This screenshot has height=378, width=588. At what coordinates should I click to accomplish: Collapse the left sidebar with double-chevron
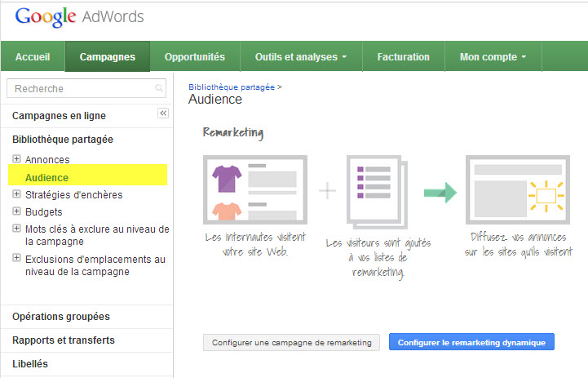point(163,113)
